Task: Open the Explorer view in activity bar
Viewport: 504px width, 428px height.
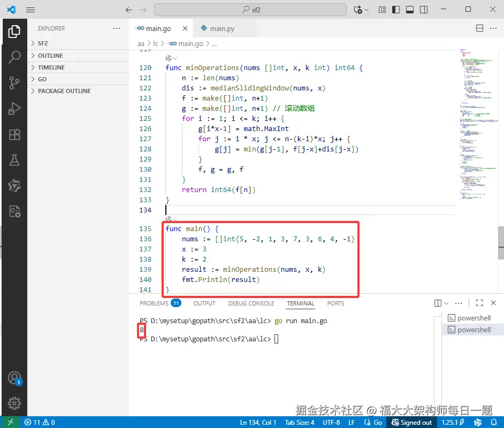Action: [x=14, y=32]
